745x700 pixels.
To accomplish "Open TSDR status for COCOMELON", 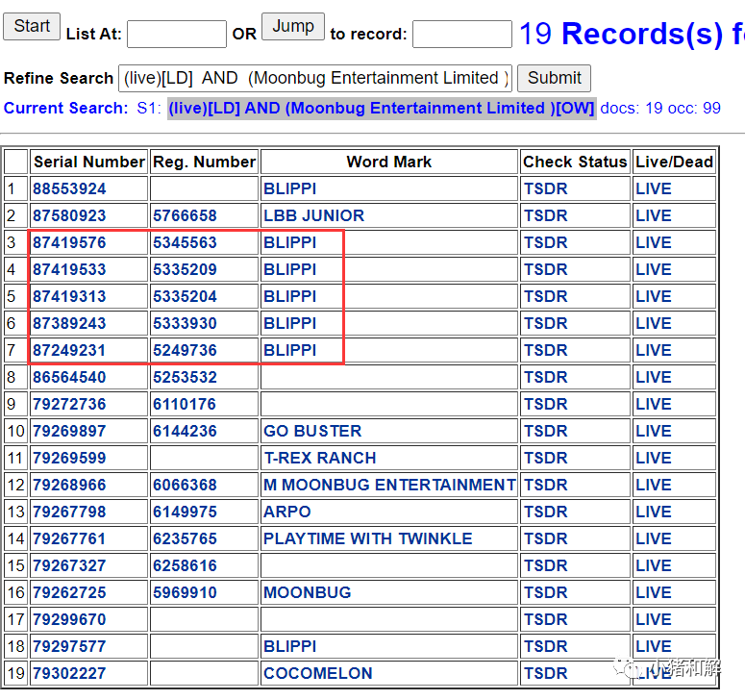I will 546,673.
